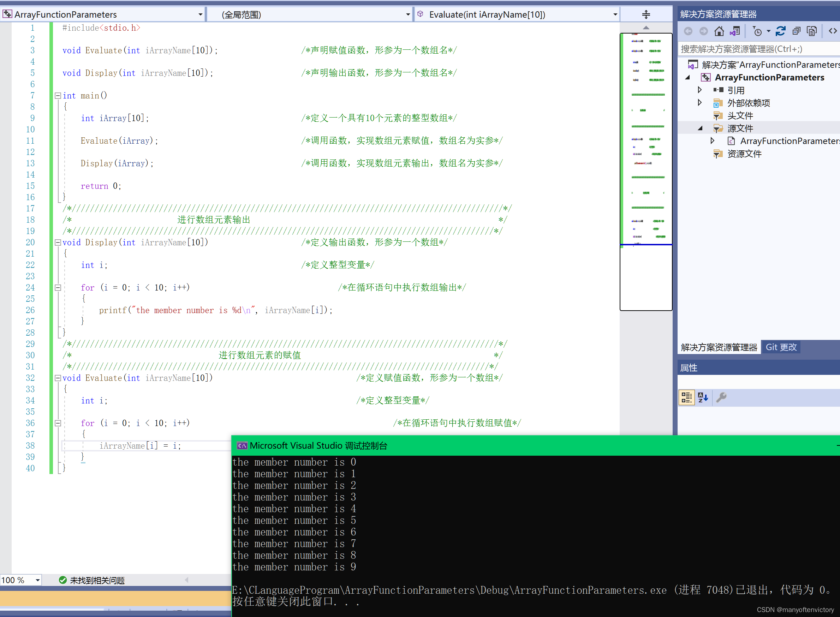The width and height of the screenshot is (840, 617).
Task: Expand the ArrayFunctionParameters source file node
Action: [713, 141]
